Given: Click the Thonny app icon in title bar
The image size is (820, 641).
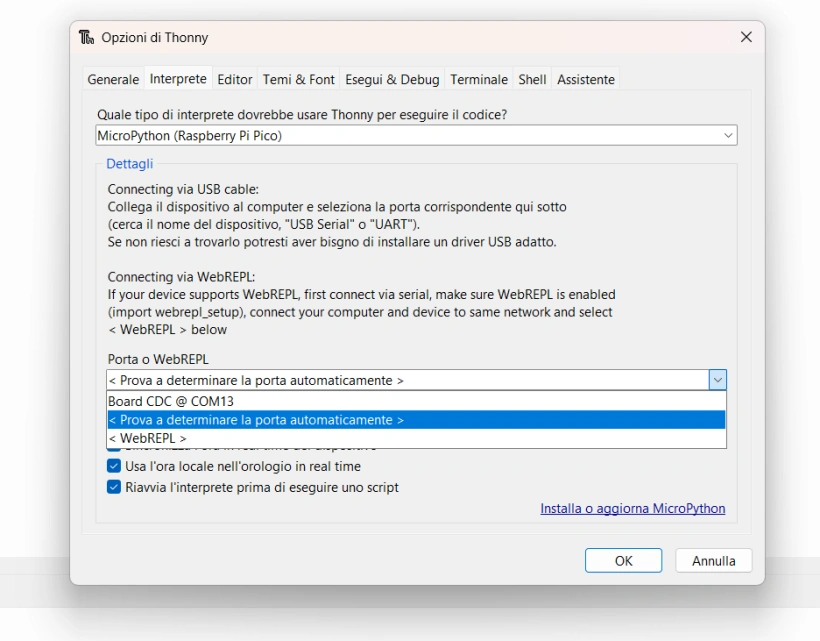Looking at the screenshot, I should click(86, 37).
